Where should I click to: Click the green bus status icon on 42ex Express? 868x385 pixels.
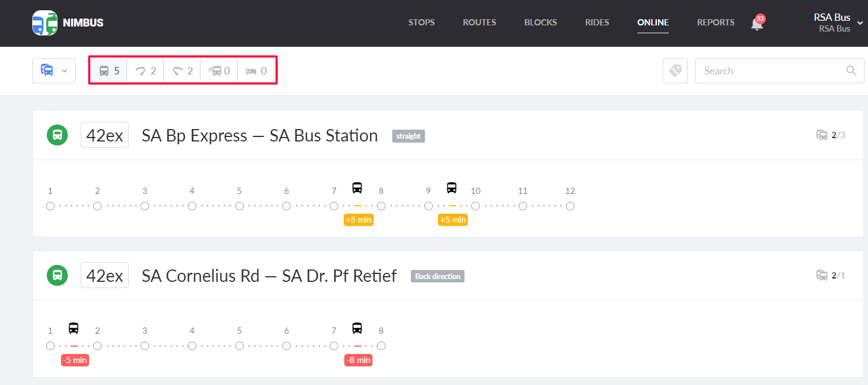[x=57, y=135]
